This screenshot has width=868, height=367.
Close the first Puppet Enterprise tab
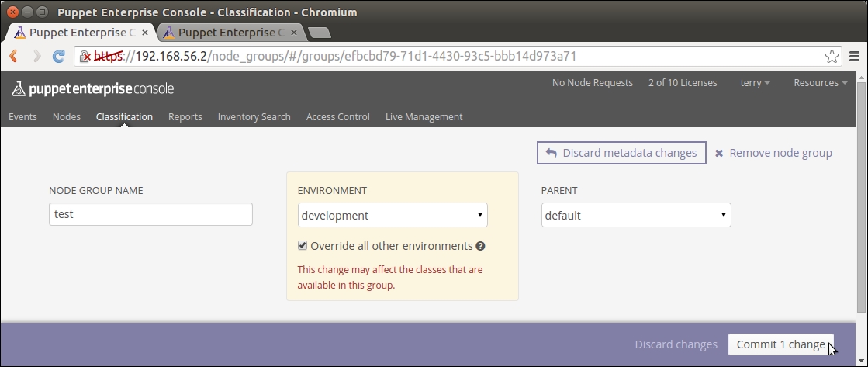click(x=145, y=33)
